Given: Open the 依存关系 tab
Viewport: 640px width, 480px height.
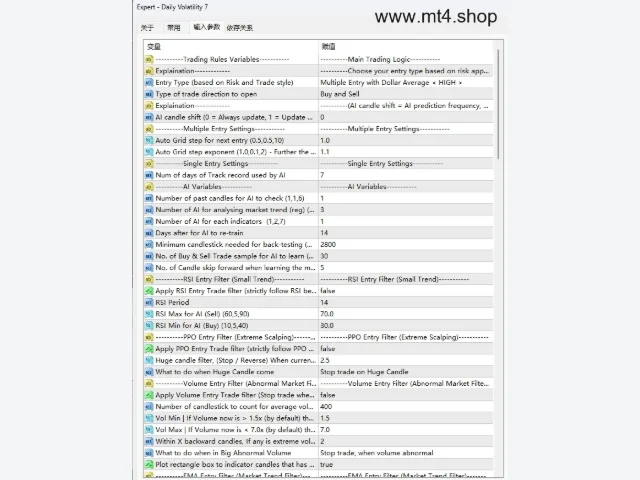Looking at the screenshot, I should point(240,28).
